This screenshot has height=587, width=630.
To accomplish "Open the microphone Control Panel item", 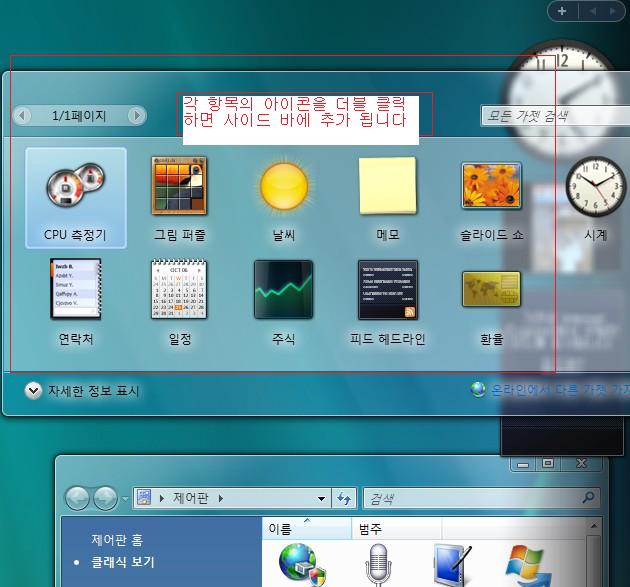I will (378, 566).
